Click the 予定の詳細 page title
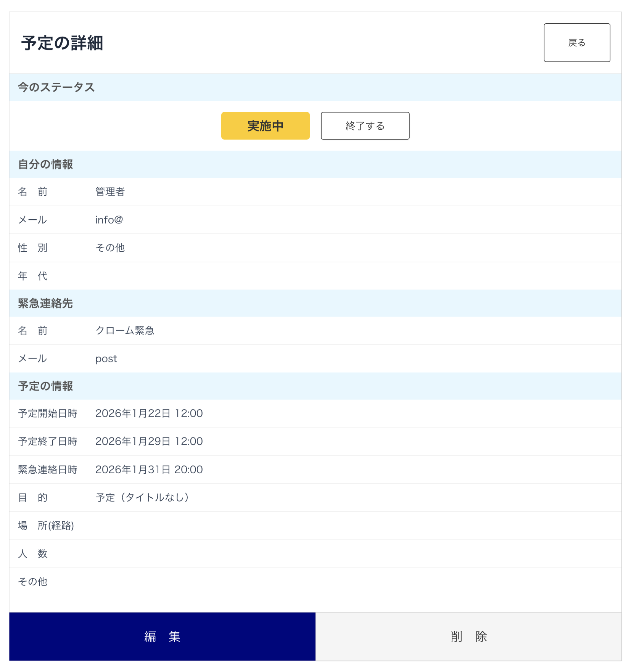The image size is (631, 672). (62, 43)
